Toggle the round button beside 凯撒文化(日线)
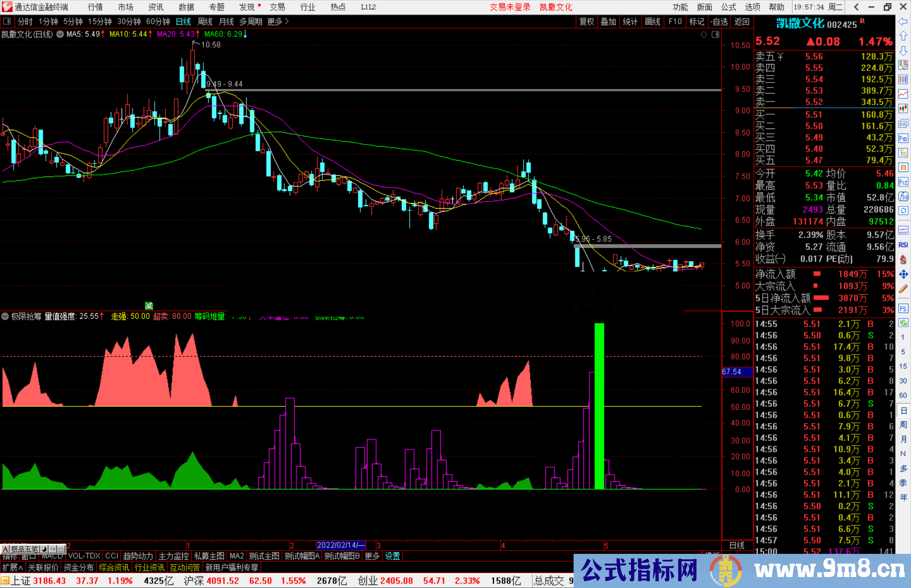The height and width of the screenshot is (588, 911). (60, 34)
